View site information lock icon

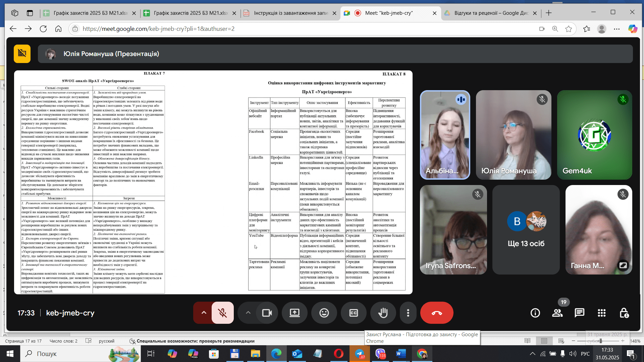coord(75,29)
